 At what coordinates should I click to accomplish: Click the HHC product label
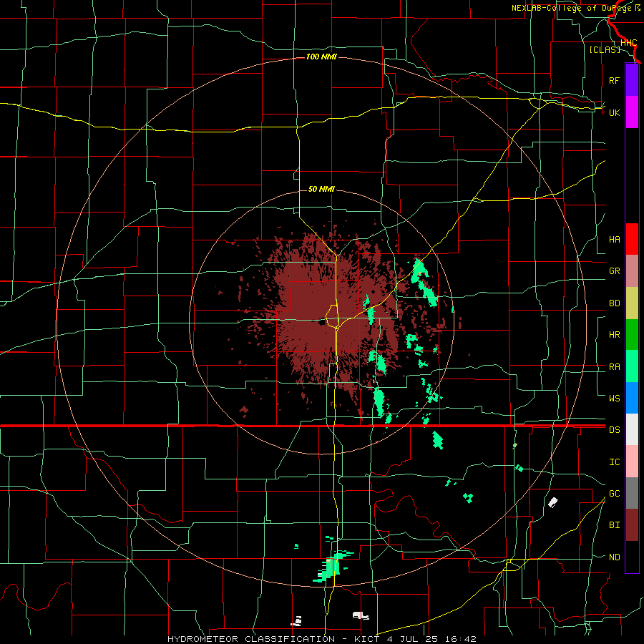[x=628, y=43]
